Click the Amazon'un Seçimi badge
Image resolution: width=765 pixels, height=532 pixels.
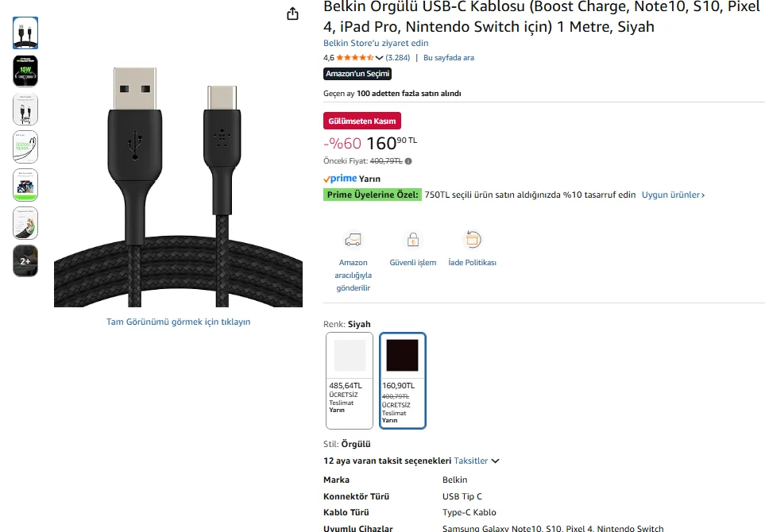[x=357, y=74]
